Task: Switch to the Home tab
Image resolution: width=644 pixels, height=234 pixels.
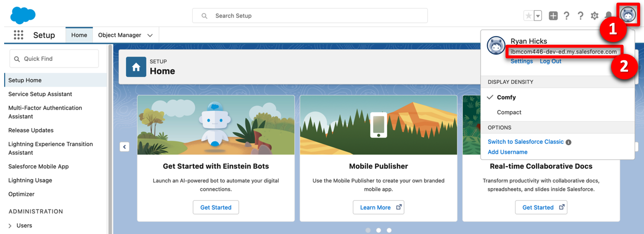Action: click(x=79, y=35)
